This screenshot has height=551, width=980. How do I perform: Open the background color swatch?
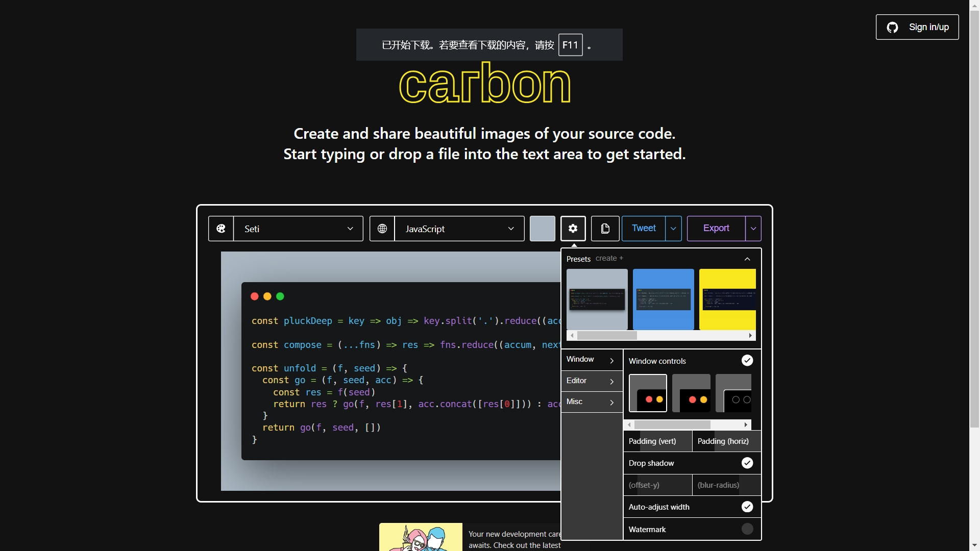pyautogui.click(x=543, y=229)
